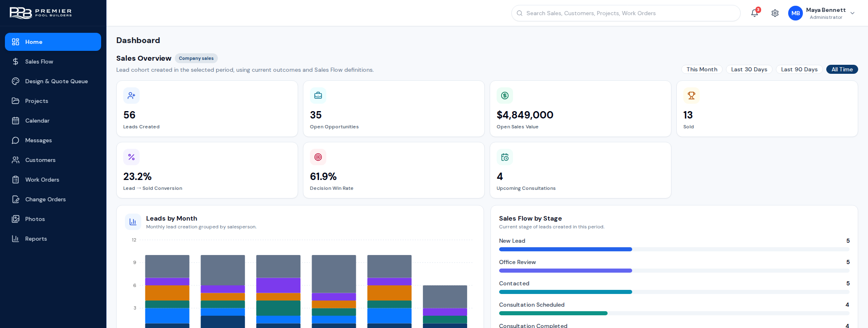Screen dimensions: 868x328
Task: Click the Decision Win Rate target icon
Action: [318, 157]
